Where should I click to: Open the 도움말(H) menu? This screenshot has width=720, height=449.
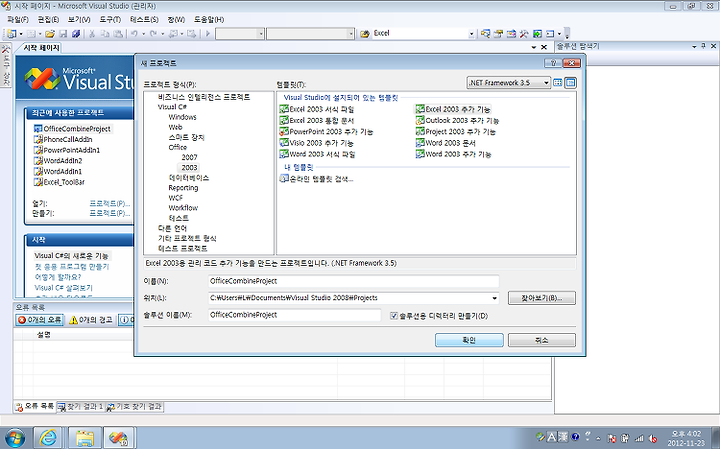coord(208,19)
